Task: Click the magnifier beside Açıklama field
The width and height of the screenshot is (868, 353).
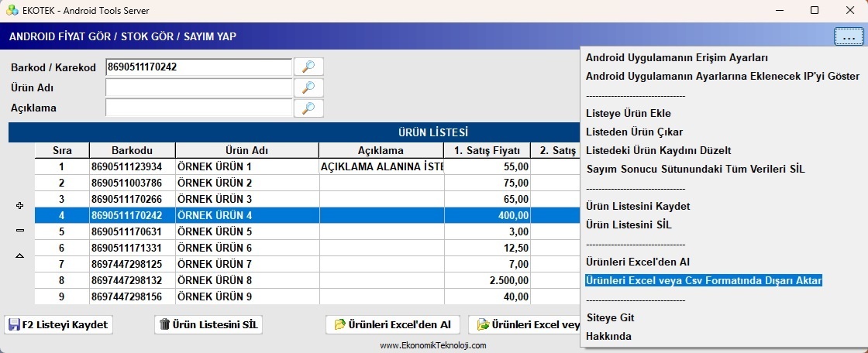Action: [x=308, y=108]
